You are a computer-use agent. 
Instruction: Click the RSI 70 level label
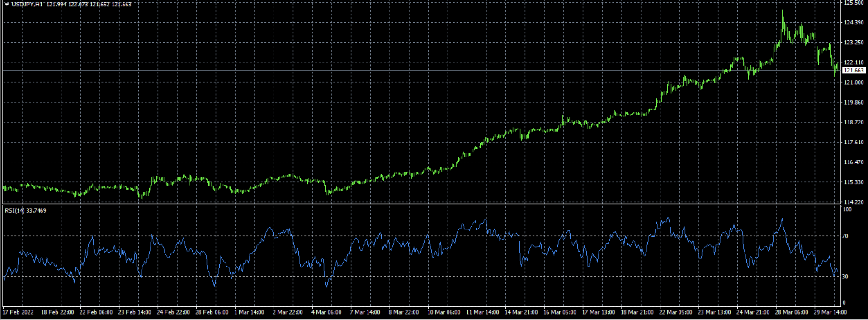click(845, 236)
